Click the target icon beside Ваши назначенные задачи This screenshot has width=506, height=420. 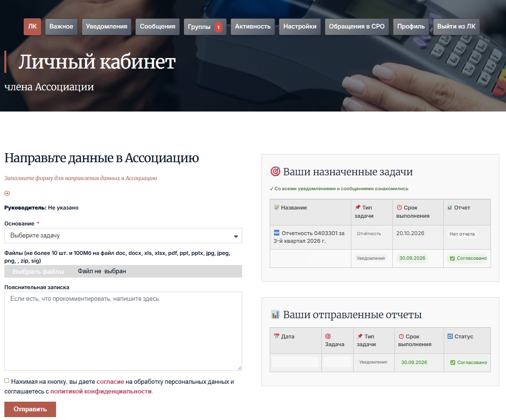[x=275, y=171]
